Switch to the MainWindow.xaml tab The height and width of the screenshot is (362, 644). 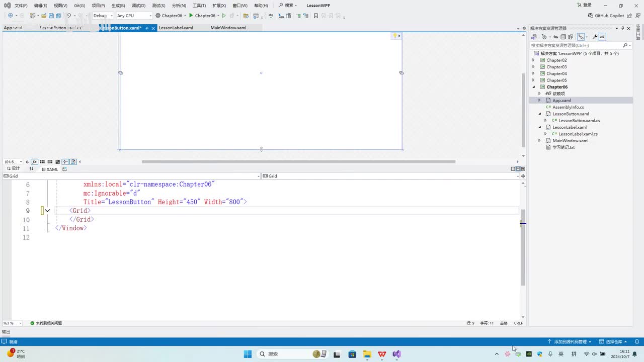click(x=228, y=28)
